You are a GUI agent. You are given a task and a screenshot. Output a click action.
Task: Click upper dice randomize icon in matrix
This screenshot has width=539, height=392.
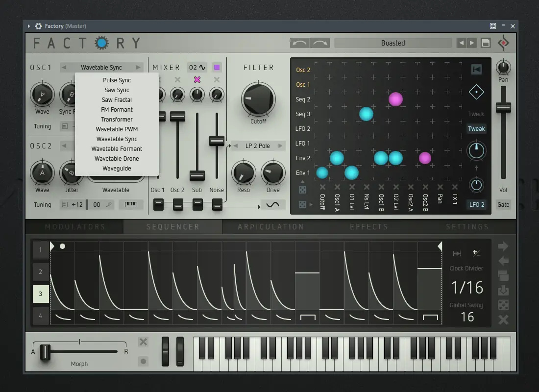[302, 190]
